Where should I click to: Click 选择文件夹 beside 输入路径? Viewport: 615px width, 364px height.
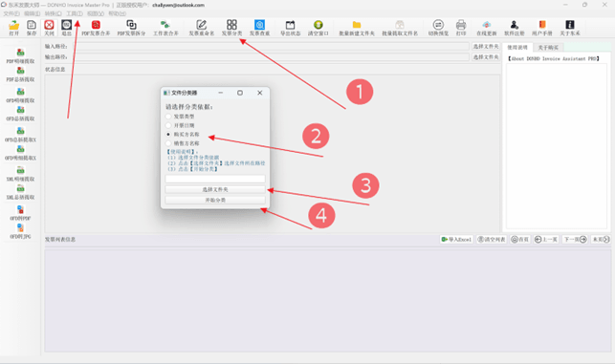[x=486, y=46]
